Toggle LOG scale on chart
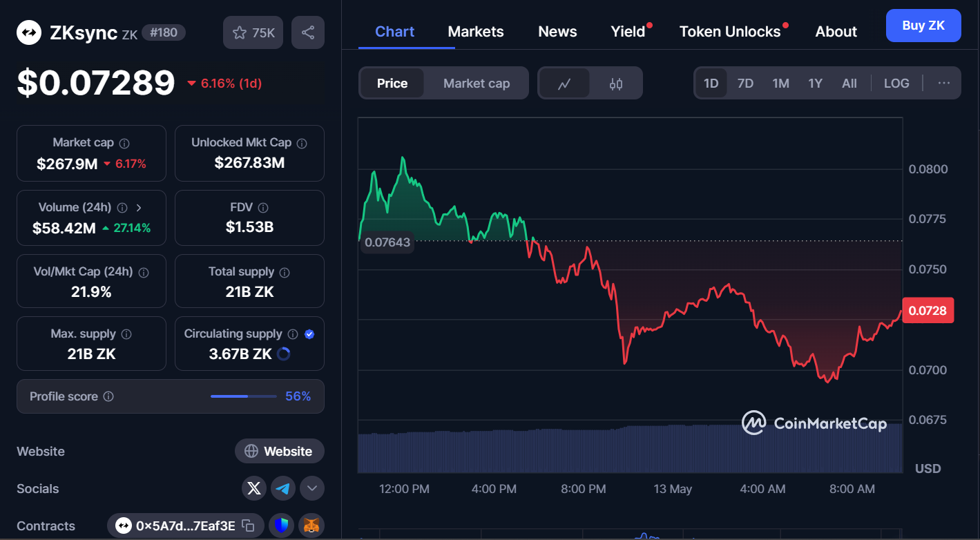 pyautogui.click(x=896, y=84)
